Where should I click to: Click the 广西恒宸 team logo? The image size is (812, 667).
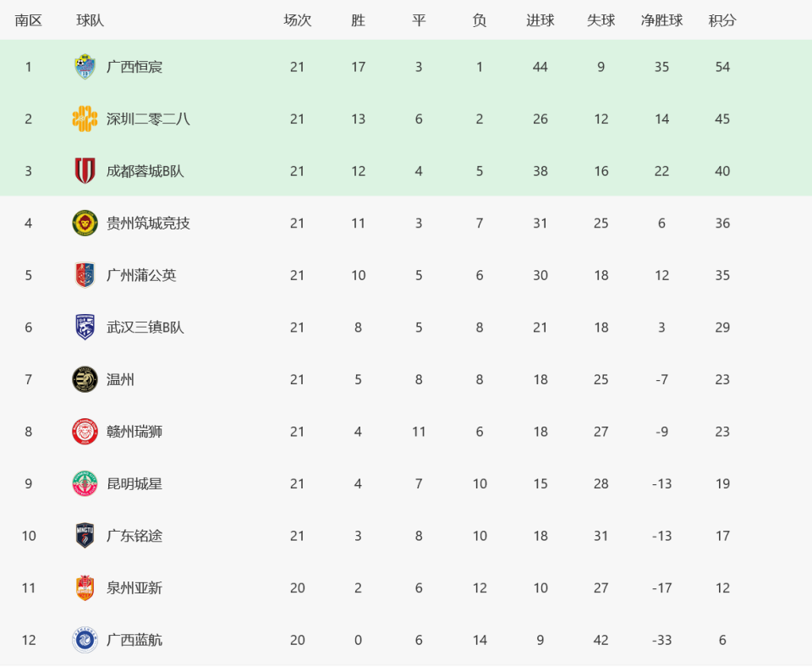pos(85,67)
